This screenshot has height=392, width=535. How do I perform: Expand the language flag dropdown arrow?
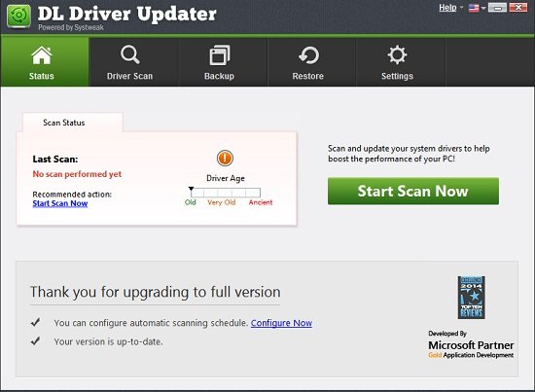(483, 8)
